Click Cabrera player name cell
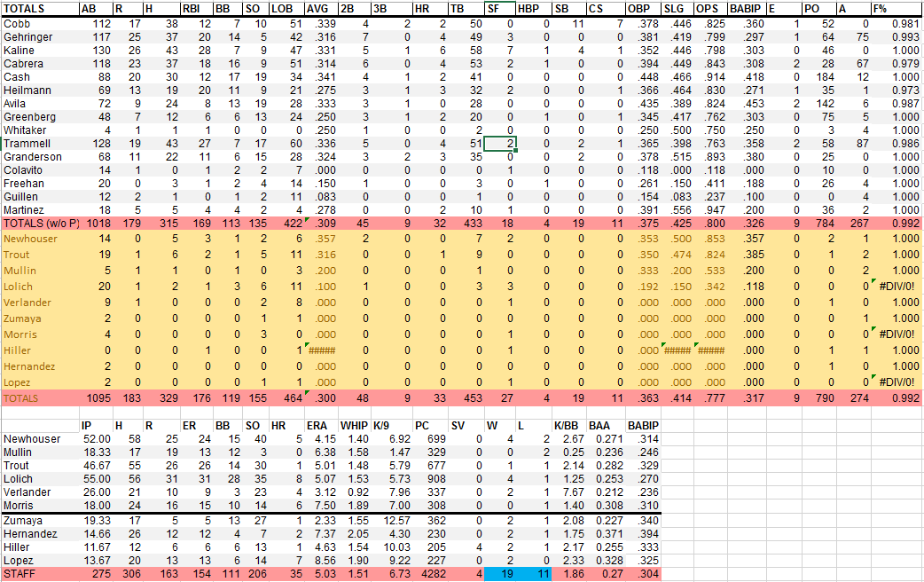 tap(40, 64)
